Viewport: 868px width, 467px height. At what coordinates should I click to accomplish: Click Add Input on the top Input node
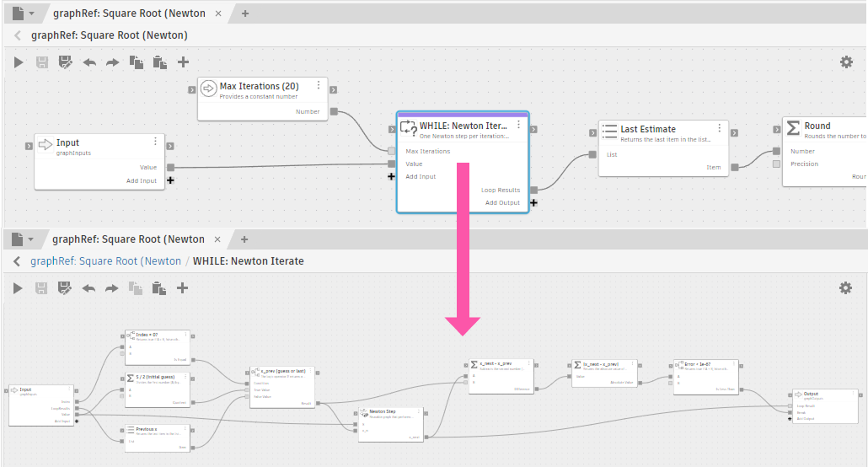[142, 180]
